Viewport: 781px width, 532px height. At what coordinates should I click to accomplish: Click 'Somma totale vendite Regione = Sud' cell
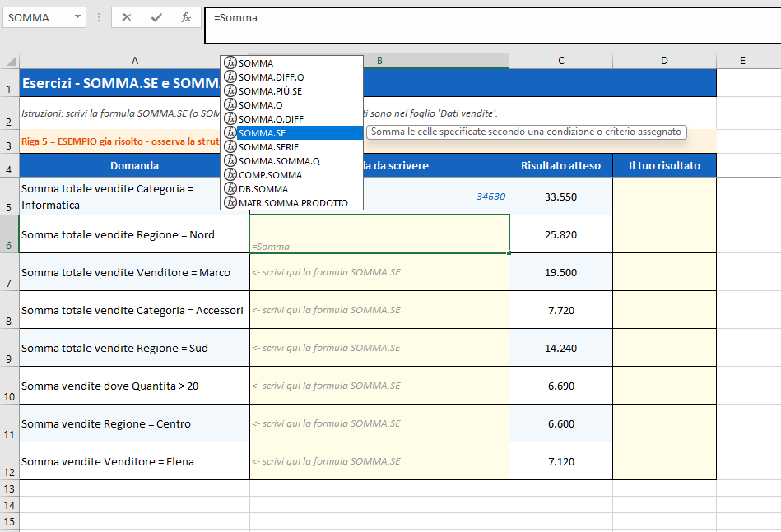pyautogui.click(x=134, y=348)
